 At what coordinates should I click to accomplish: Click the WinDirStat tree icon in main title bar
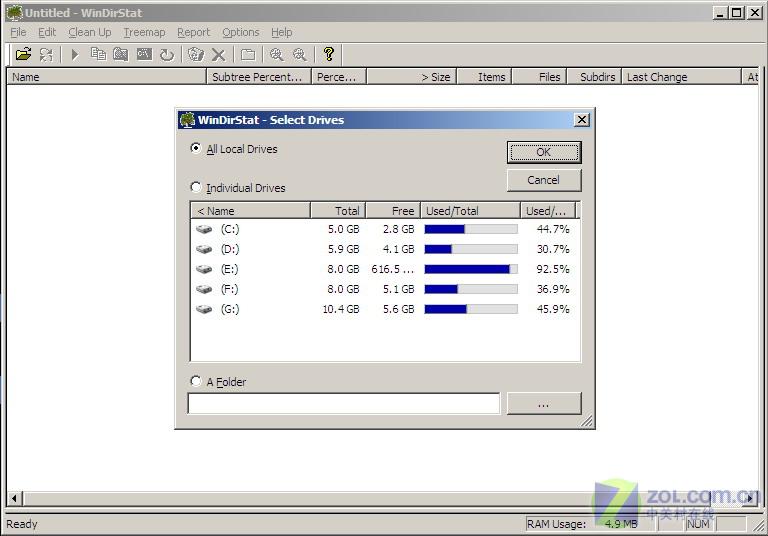[x=14, y=13]
